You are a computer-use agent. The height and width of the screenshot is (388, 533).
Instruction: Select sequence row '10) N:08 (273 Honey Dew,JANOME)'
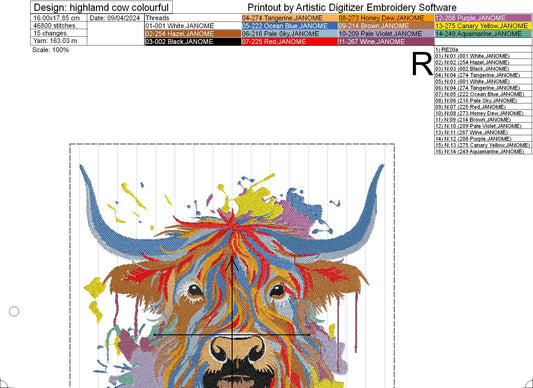pyautogui.click(x=483, y=113)
